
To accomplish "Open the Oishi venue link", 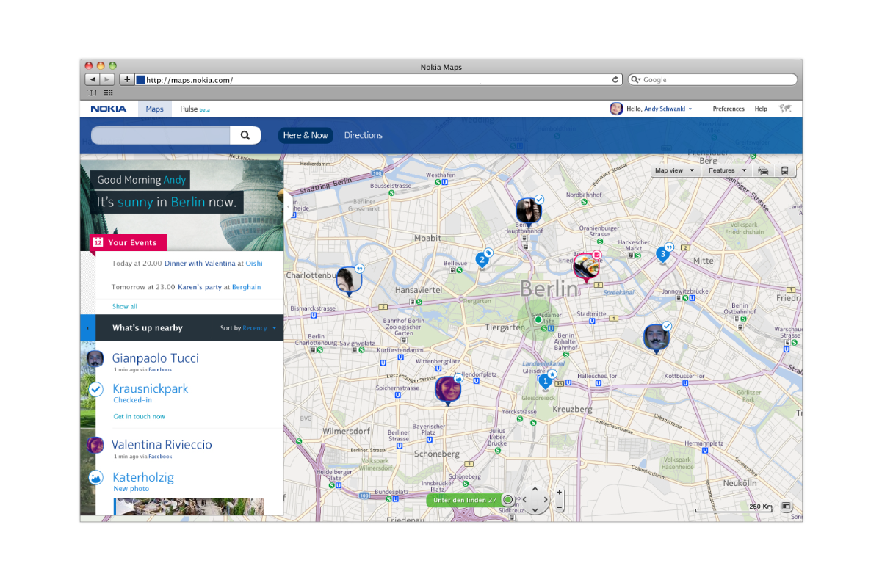I will 254,263.
